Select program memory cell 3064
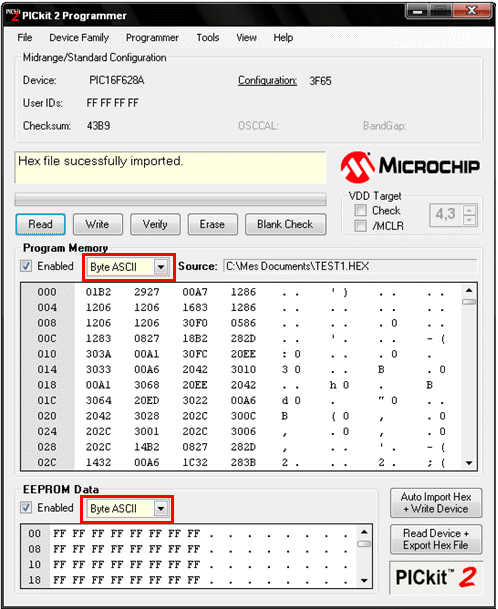Image resolution: width=498 pixels, height=609 pixels. tap(98, 400)
